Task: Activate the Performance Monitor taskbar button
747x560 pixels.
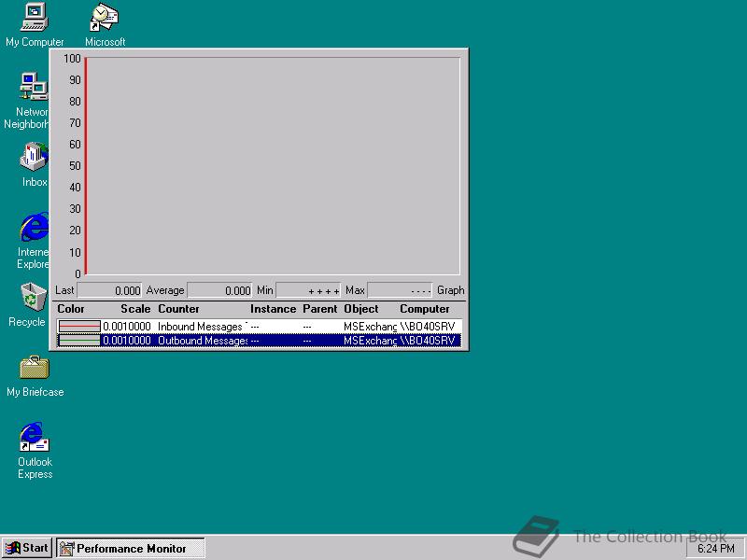Action: point(131,548)
